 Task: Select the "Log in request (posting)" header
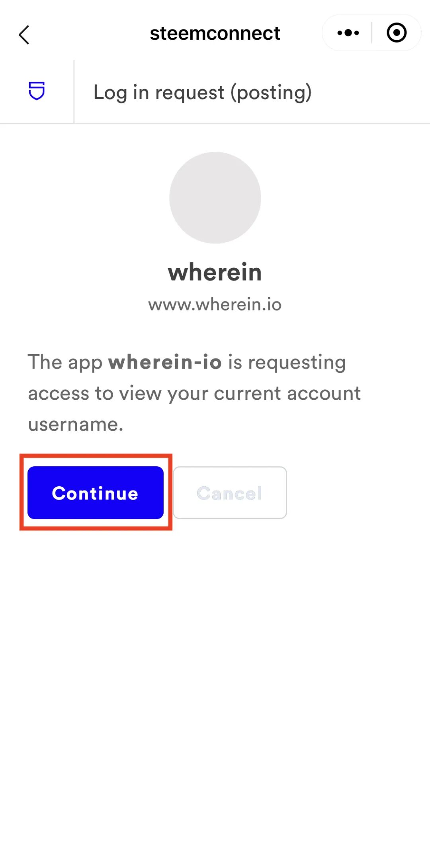(x=202, y=92)
